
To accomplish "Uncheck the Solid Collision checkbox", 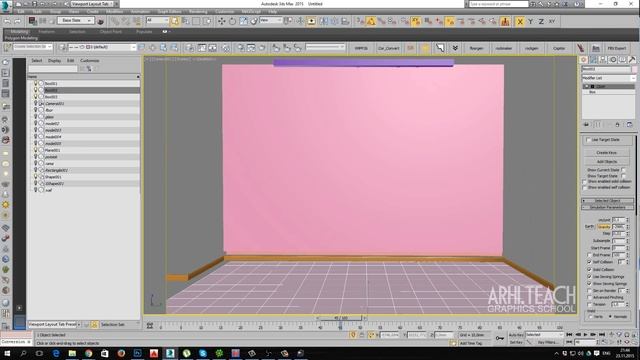I will point(589,269).
